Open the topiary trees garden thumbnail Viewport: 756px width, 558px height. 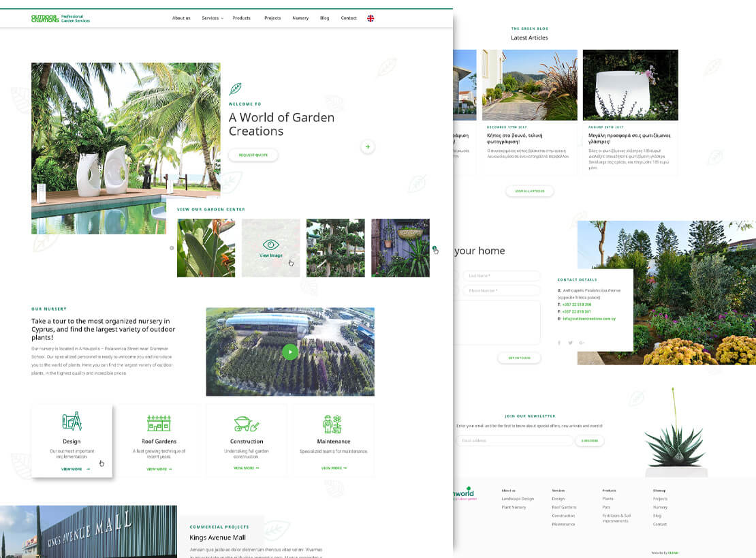click(x=336, y=248)
